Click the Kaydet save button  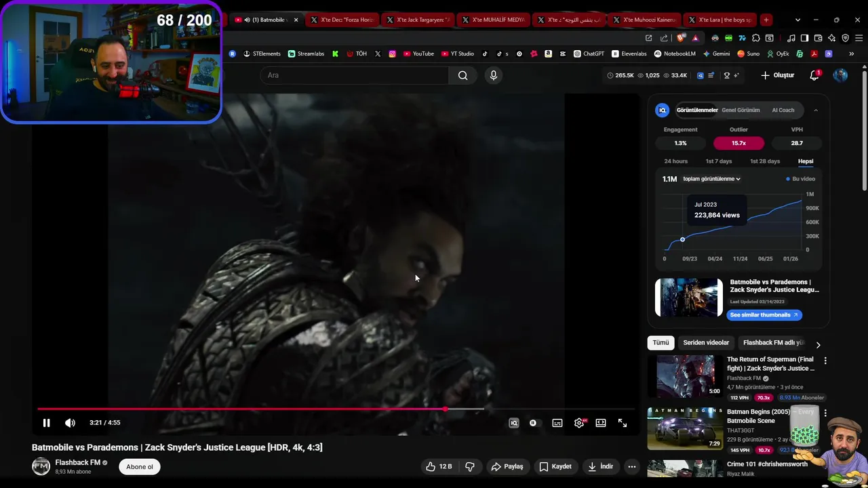tap(556, 466)
